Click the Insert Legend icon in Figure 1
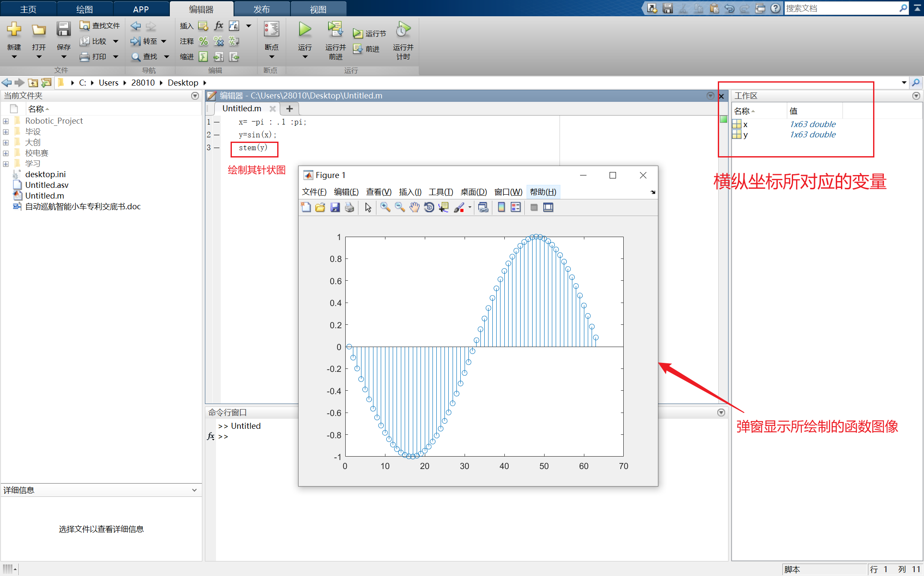 (x=516, y=208)
